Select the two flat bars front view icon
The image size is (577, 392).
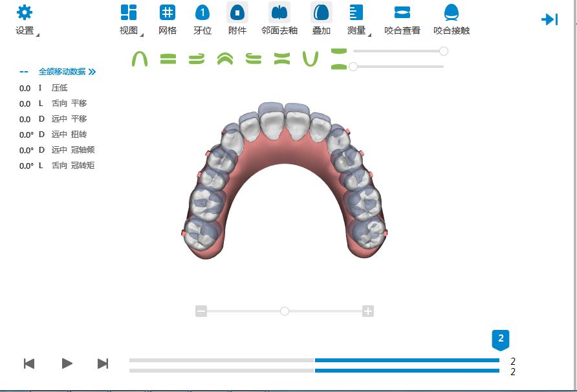(168, 59)
